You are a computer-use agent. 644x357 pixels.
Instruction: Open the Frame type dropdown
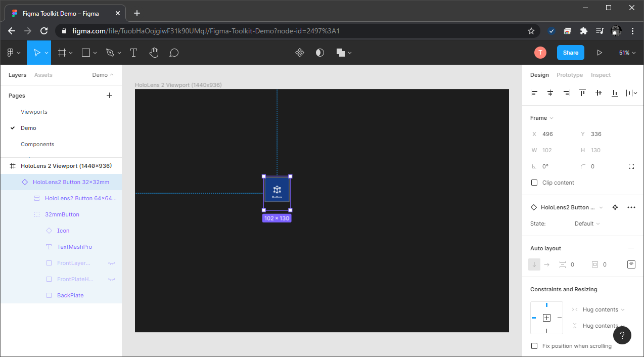tap(542, 118)
